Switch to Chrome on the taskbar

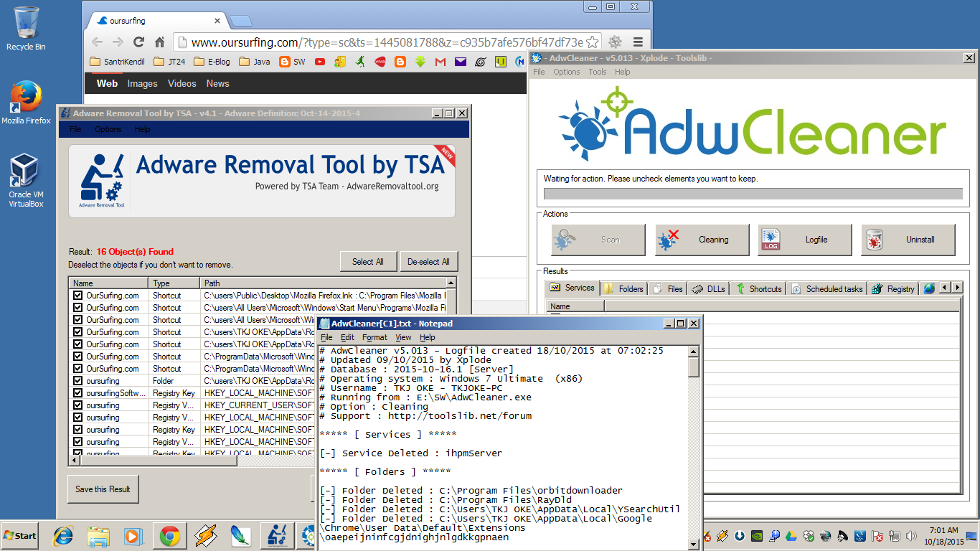point(170,535)
